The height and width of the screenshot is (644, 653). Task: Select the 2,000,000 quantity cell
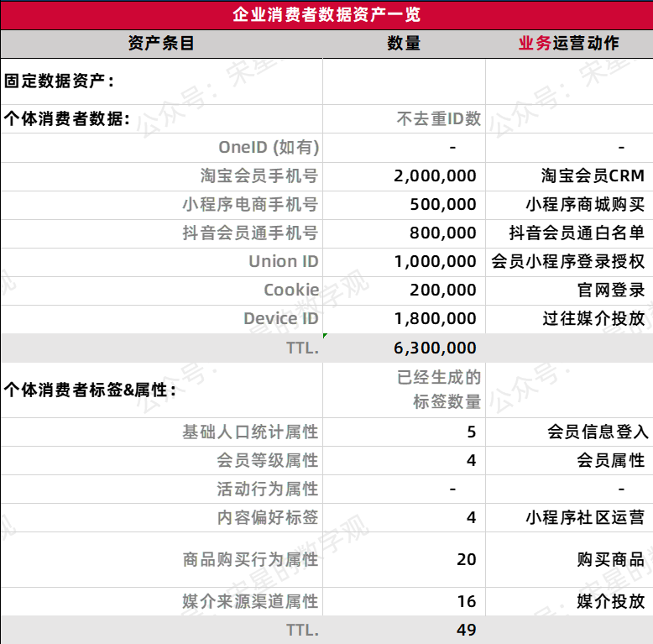coord(435,176)
